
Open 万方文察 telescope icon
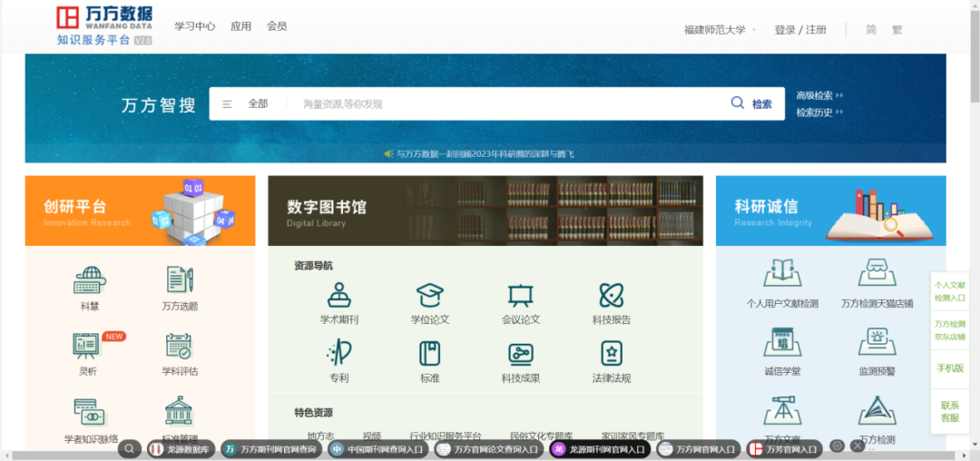[x=782, y=410]
